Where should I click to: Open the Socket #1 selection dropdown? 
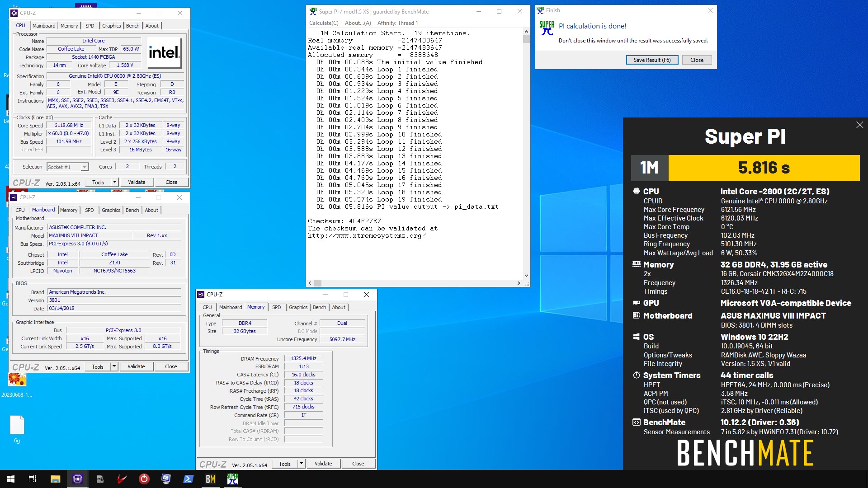point(67,167)
